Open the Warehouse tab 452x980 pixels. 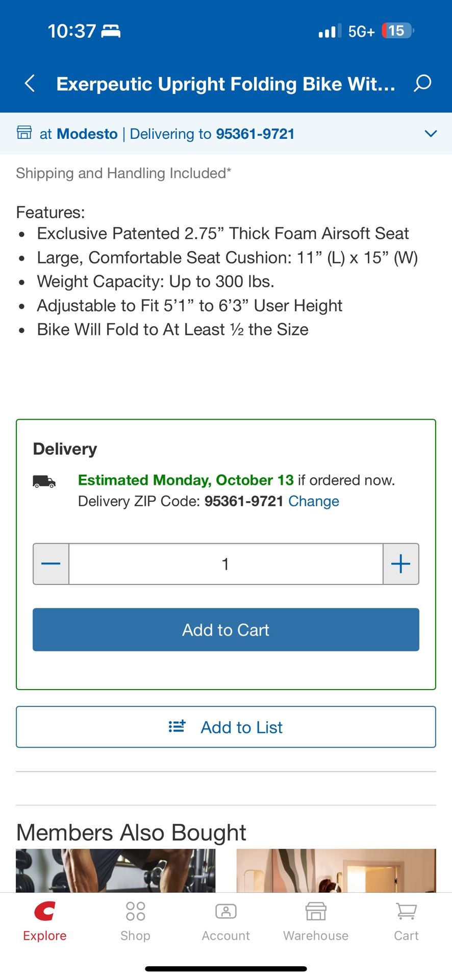pos(316,921)
